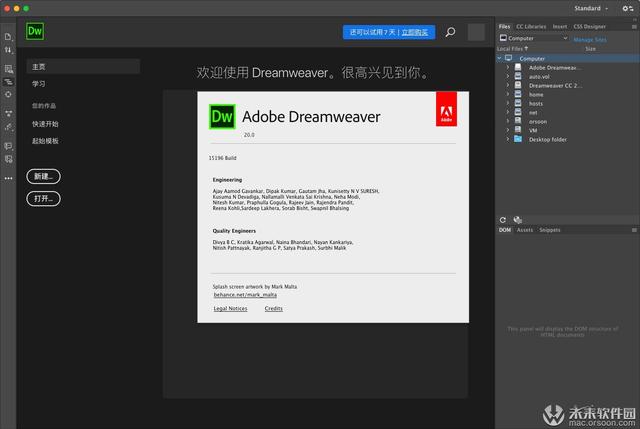Select 起始模板 in the start sidebar
Viewport: 640px width, 429px height.
[45, 141]
